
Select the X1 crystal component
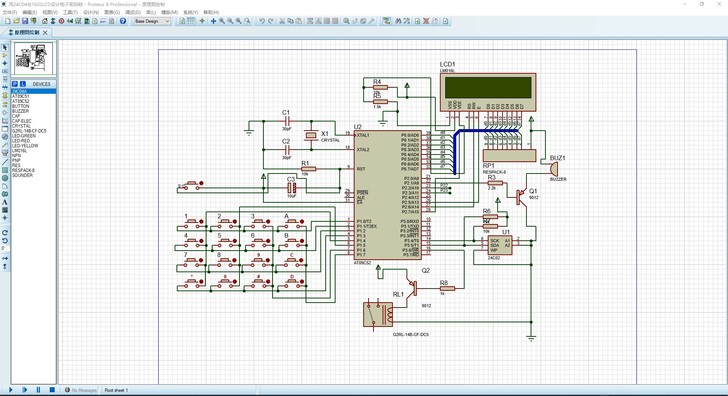(311, 135)
